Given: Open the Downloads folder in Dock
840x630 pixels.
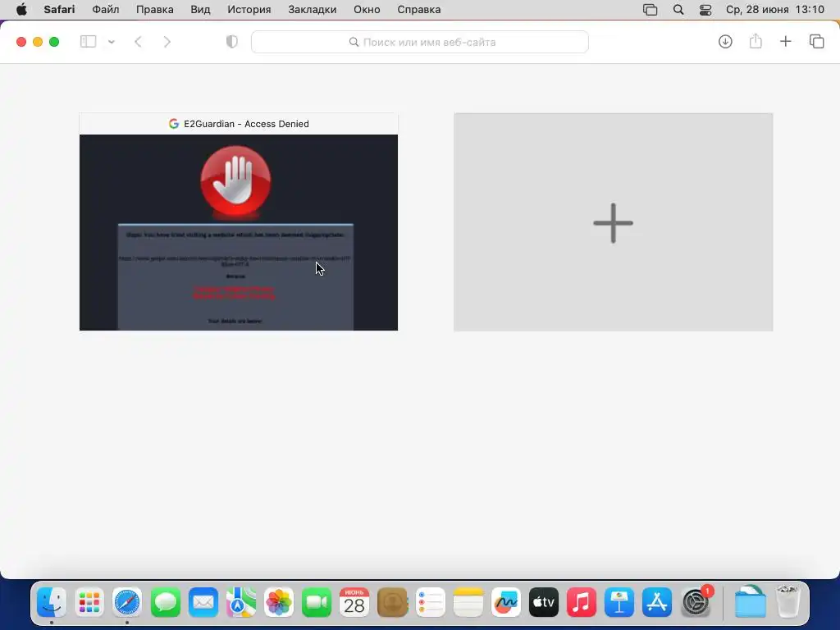Looking at the screenshot, I should click(750, 603).
